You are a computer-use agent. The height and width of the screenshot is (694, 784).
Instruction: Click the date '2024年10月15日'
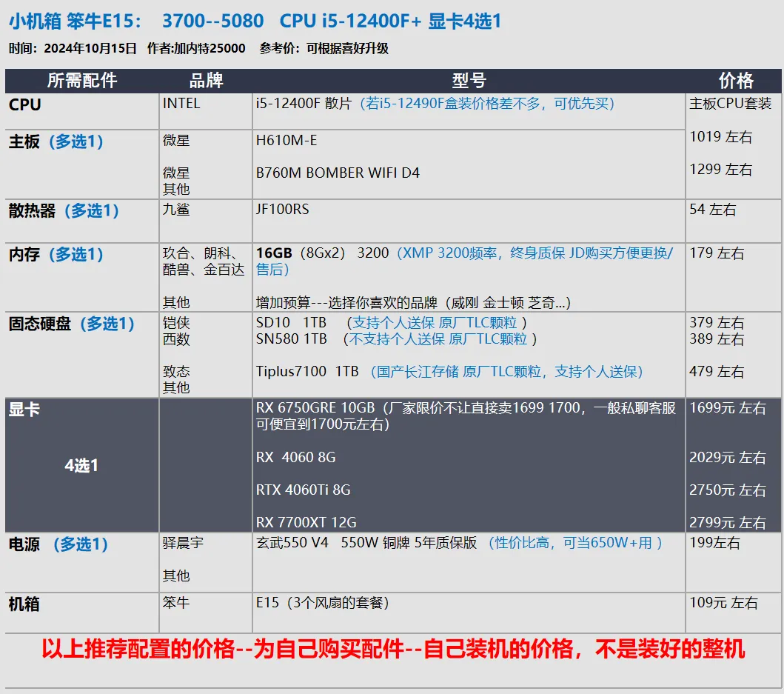90,49
